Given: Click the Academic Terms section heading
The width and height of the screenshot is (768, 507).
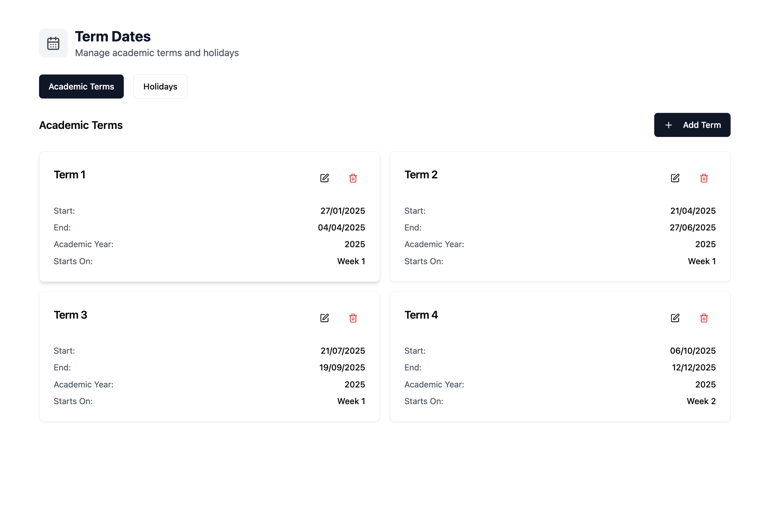Looking at the screenshot, I should point(81,125).
